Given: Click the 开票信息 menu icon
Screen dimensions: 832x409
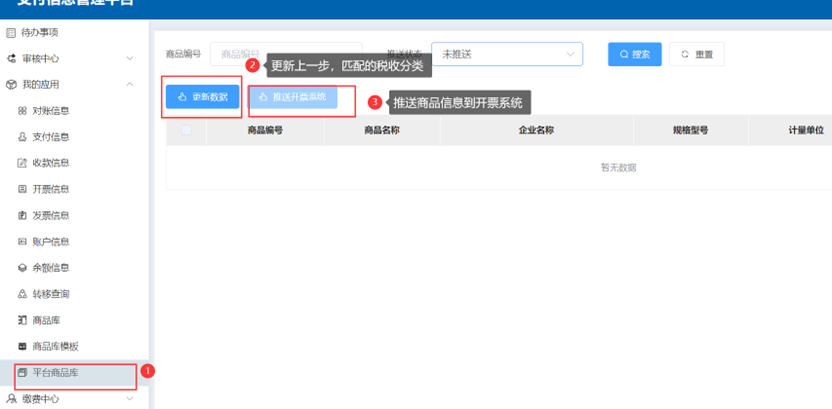Looking at the screenshot, I should tap(22, 189).
